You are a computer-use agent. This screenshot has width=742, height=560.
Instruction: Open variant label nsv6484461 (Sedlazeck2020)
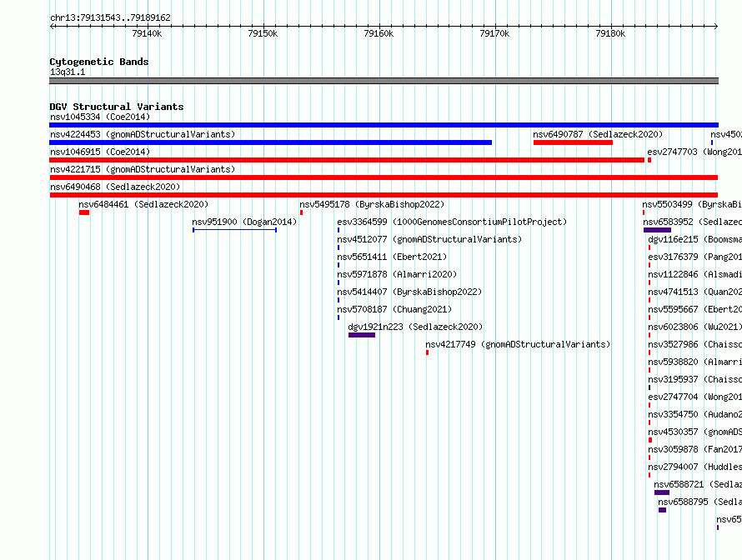pyautogui.click(x=143, y=204)
